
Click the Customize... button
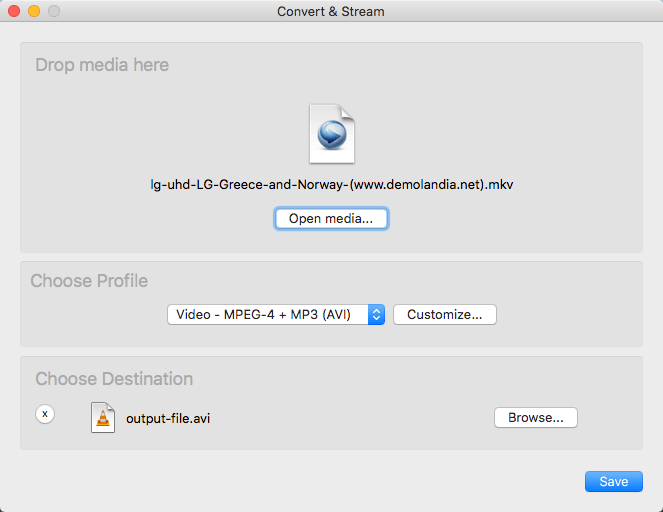coord(445,315)
